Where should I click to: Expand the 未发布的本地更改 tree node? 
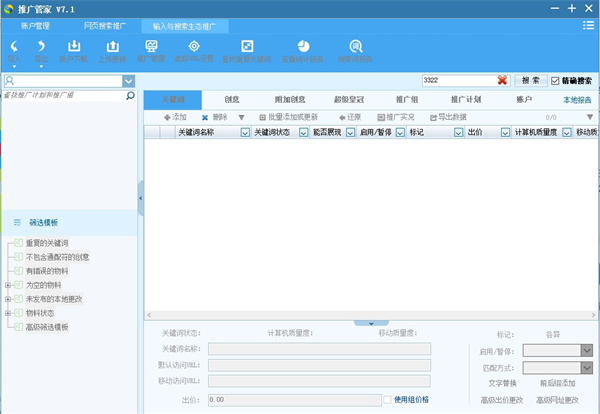[x=8, y=298]
